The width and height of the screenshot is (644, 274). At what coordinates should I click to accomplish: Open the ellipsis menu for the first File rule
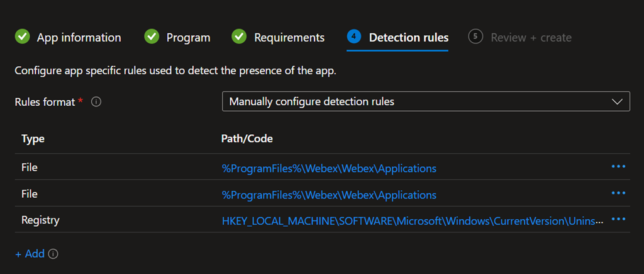(618, 166)
